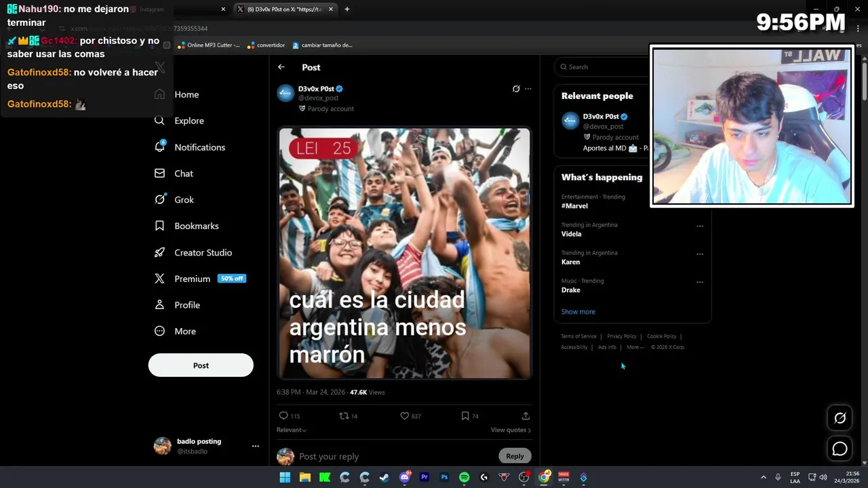Open badlo posting account menu dots
The width and height of the screenshot is (868, 488).
click(255, 446)
